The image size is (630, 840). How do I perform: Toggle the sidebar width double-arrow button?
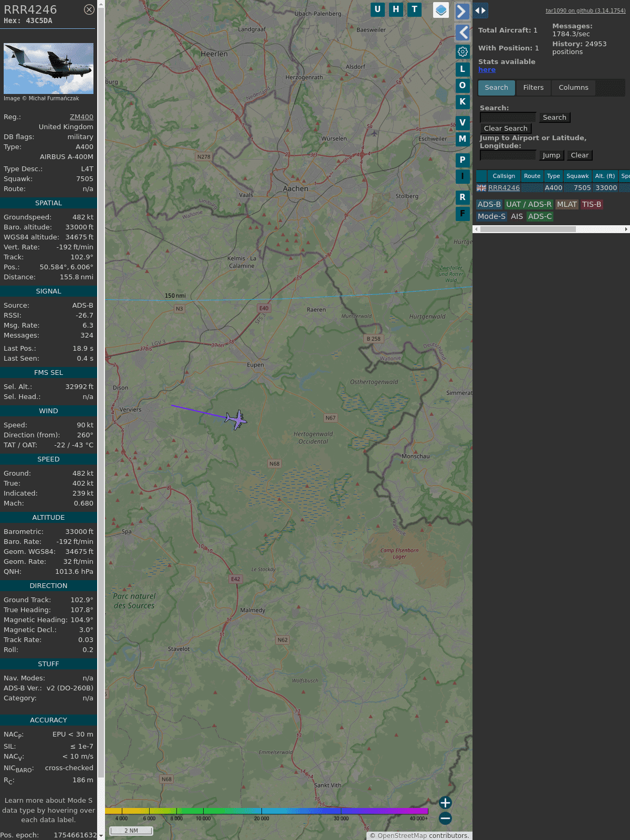[480, 10]
